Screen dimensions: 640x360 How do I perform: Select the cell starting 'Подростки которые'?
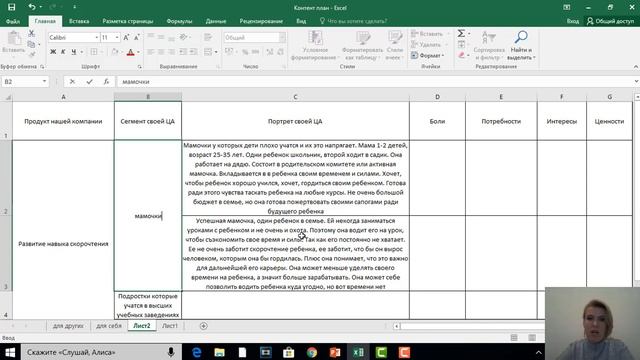pos(148,305)
